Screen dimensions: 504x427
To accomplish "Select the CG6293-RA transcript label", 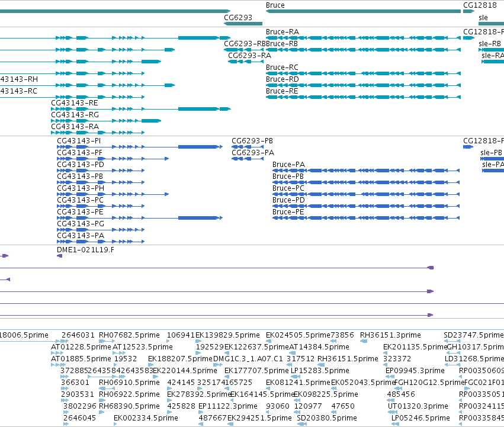I will click(x=249, y=55).
